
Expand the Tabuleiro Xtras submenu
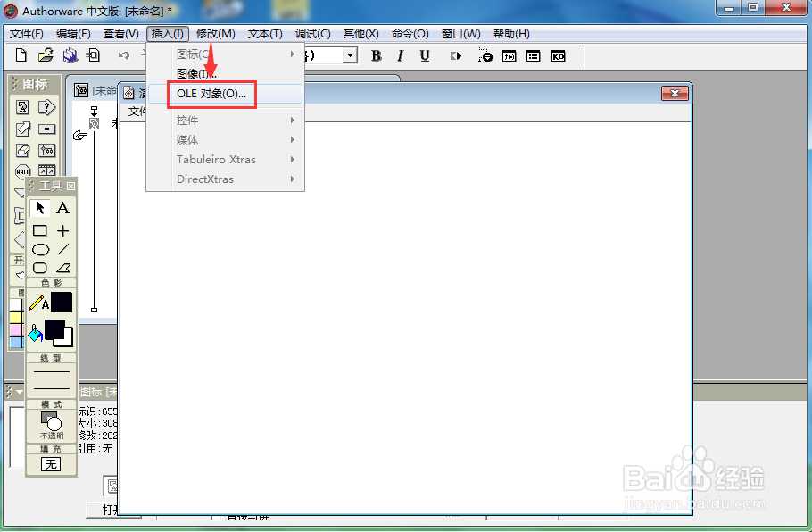tap(225, 160)
